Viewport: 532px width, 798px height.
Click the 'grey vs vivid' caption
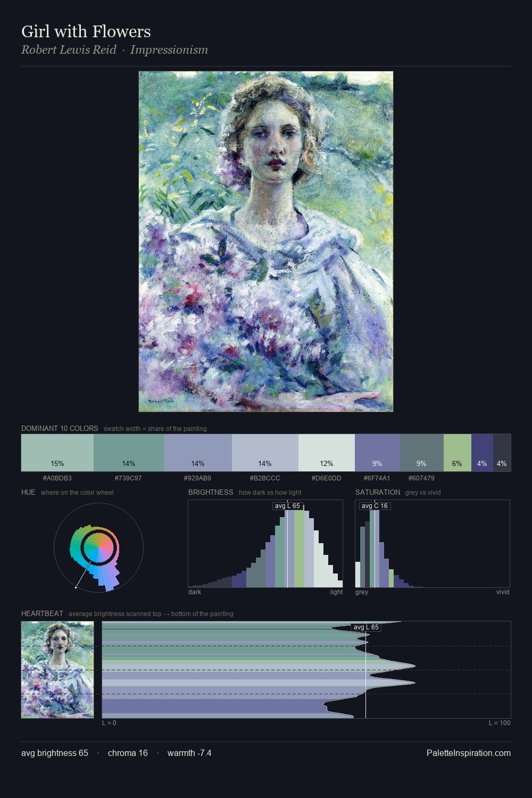[x=423, y=492]
